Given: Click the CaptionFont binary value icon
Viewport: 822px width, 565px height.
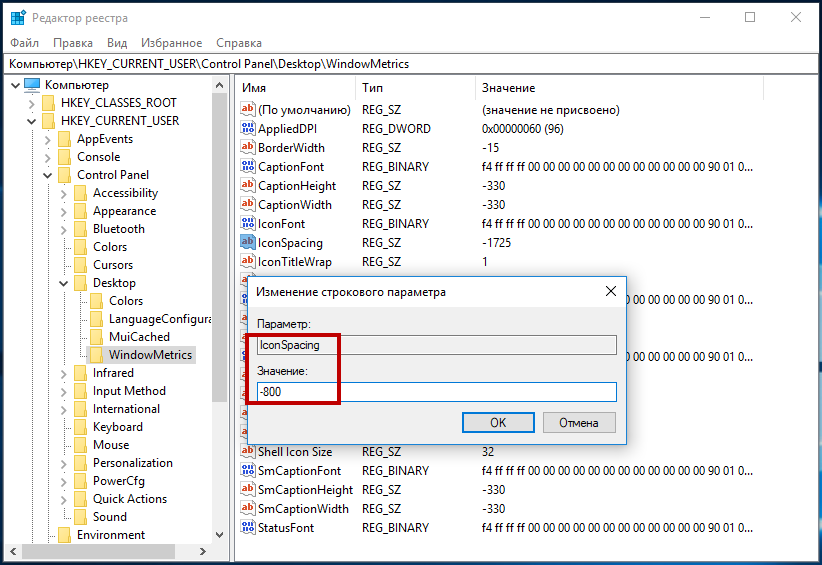Looking at the screenshot, I should [x=247, y=166].
